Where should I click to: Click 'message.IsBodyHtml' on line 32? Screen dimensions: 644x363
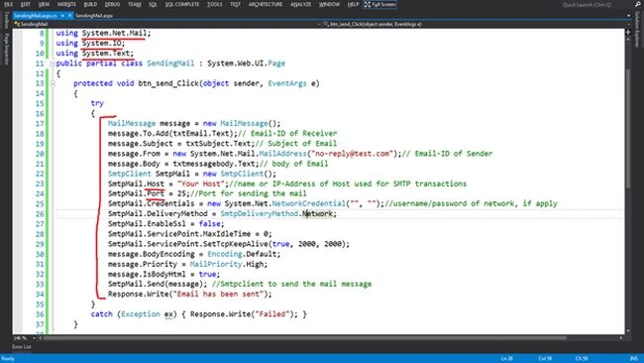[147, 274]
